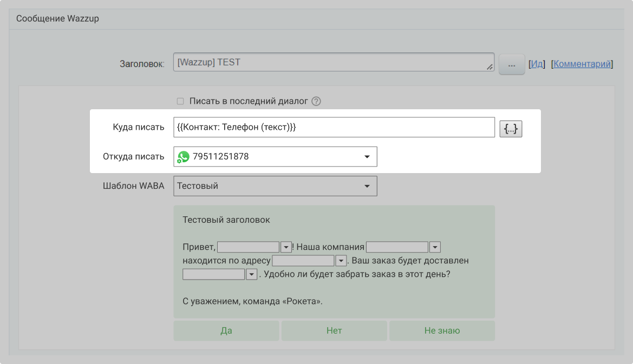The image size is (633, 364).
Task: Click the WhatsApp icon in sender field
Action: point(184,157)
